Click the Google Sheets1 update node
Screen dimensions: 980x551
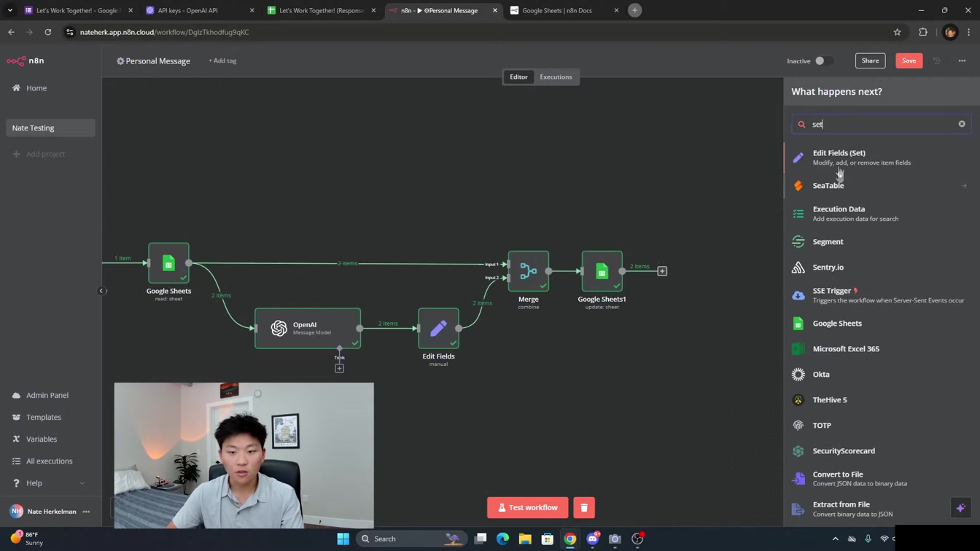pos(602,271)
